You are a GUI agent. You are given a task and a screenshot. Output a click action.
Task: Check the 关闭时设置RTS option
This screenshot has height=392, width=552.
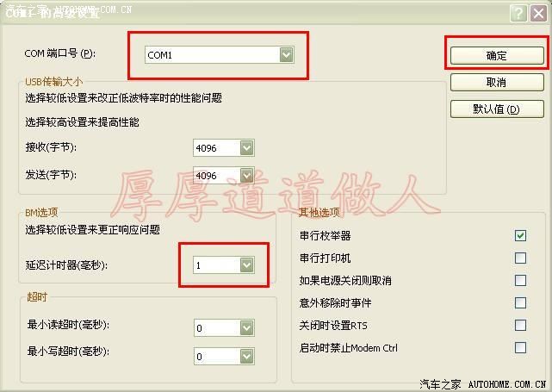click(x=520, y=325)
